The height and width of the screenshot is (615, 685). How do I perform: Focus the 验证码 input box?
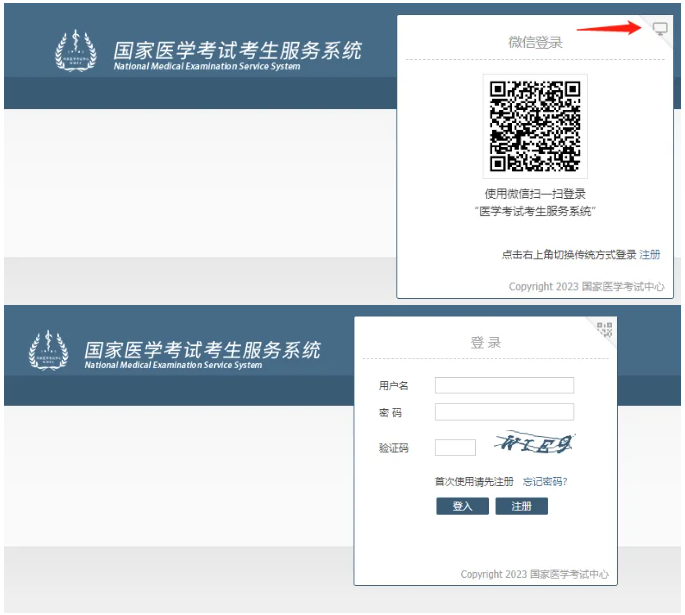point(455,448)
